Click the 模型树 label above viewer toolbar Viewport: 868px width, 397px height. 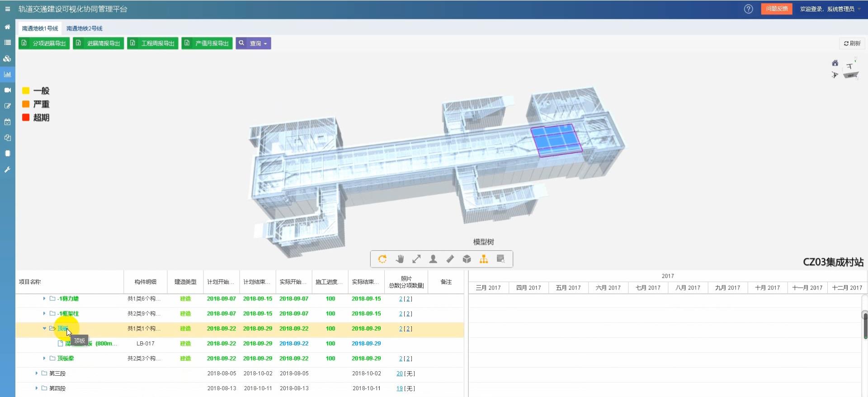tap(483, 242)
